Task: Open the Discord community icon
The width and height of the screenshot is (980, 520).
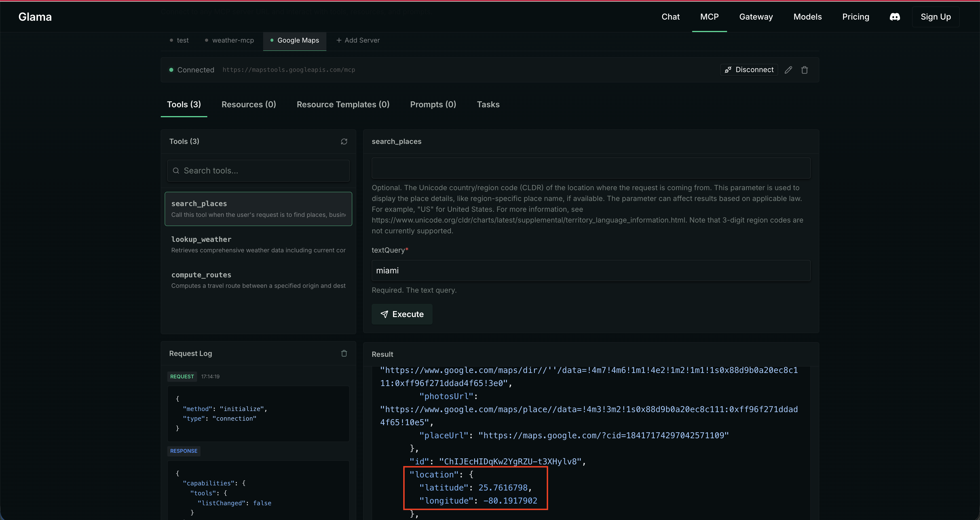Action: (x=895, y=17)
